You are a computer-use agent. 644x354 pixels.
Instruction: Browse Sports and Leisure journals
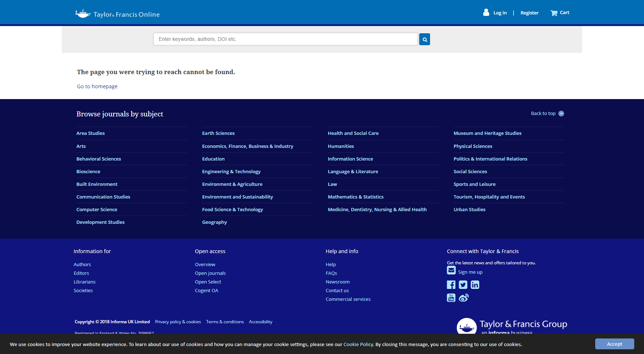[475, 184]
